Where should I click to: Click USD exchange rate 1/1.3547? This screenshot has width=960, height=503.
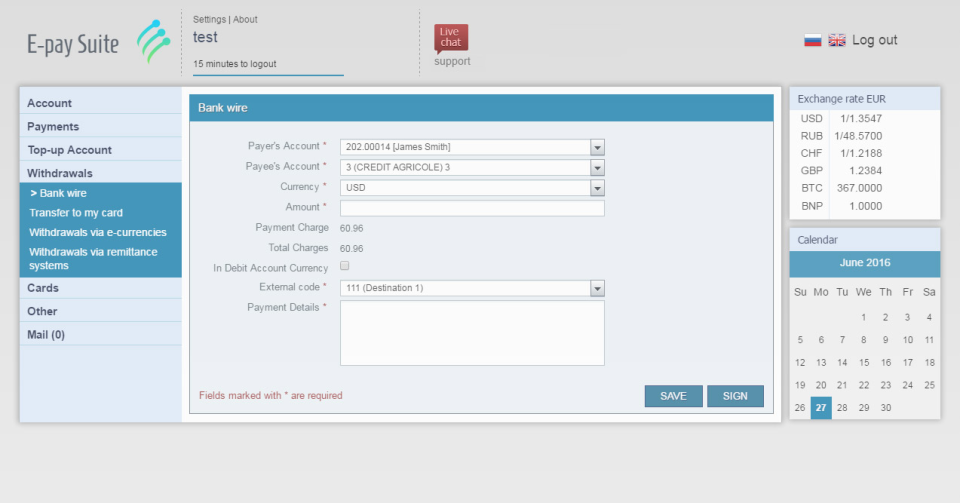pyautogui.click(x=861, y=119)
